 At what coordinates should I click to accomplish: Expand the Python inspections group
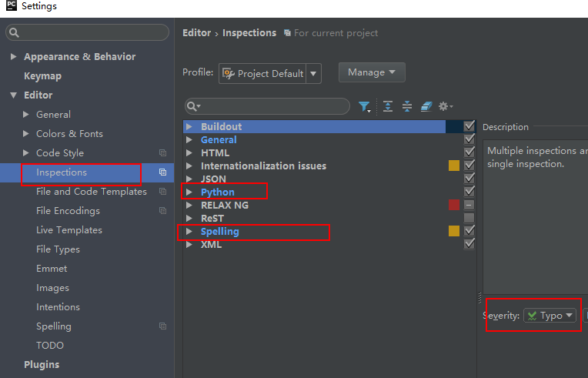[x=189, y=192]
